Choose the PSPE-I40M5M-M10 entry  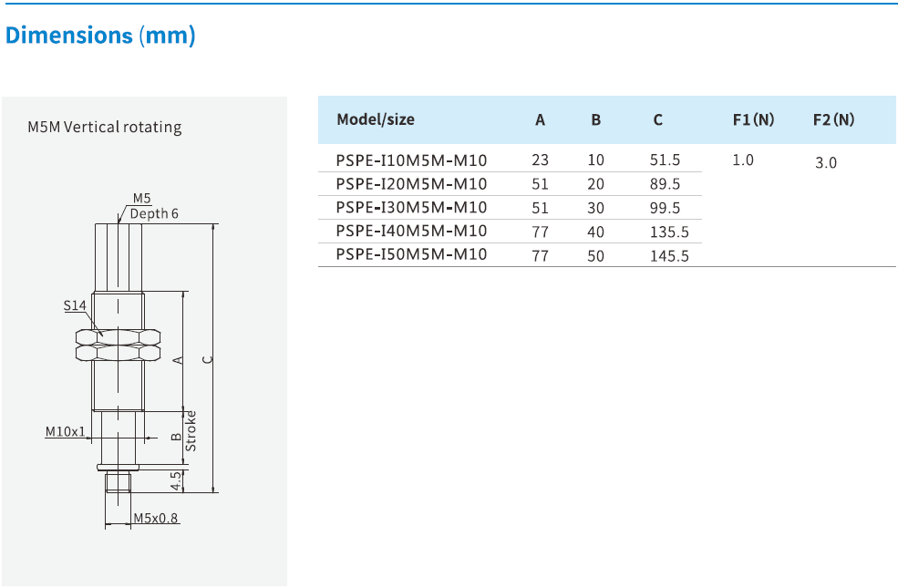tap(411, 232)
